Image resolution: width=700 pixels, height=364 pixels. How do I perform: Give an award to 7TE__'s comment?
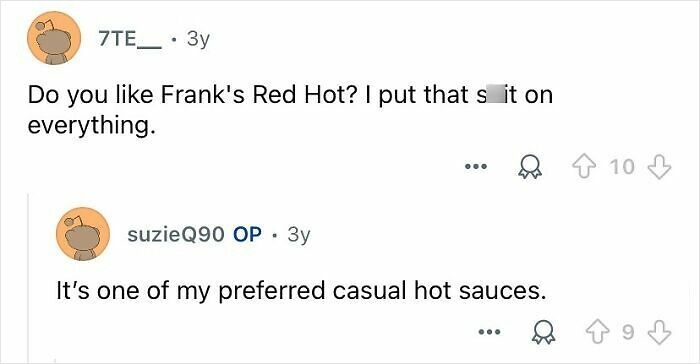tap(529, 167)
